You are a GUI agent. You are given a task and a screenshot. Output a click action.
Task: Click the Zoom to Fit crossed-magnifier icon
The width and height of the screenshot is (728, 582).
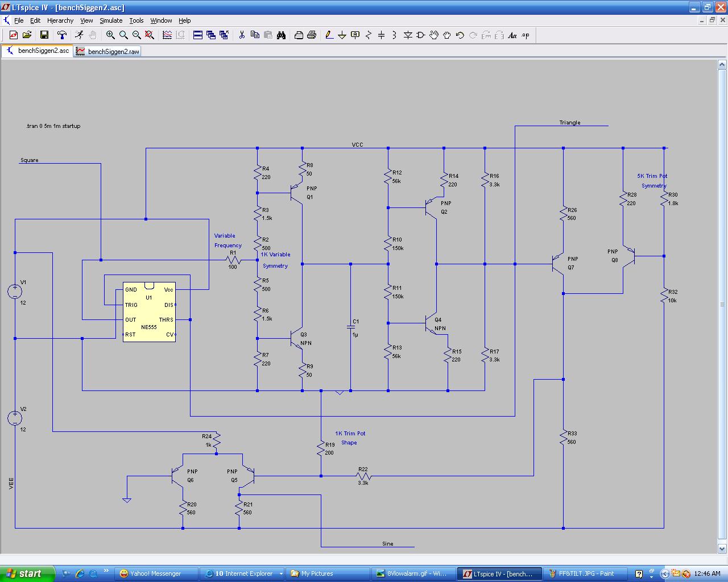click(150, 35)
